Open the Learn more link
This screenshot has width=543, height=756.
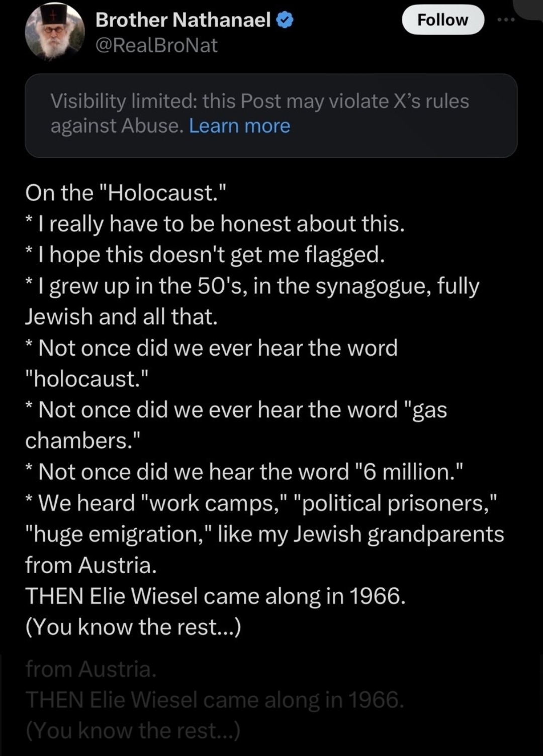coord(239,126)
